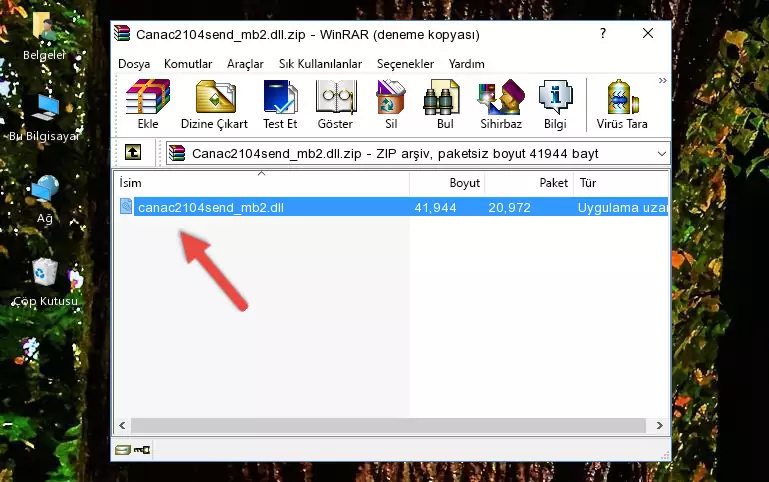This screenshot has width=769, height=482.
Task: Open the Komutlar menu
Action: (188, 64)
